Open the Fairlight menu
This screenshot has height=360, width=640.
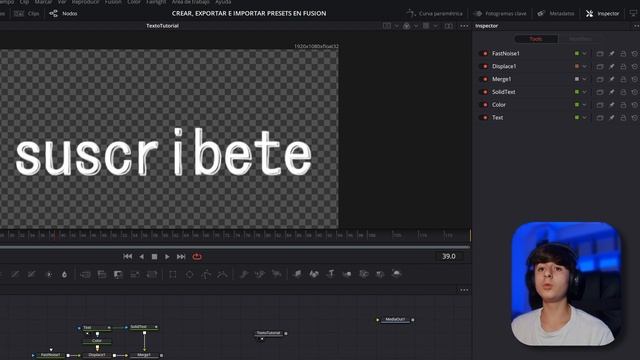pyautogui.click(x=156, y=2)
